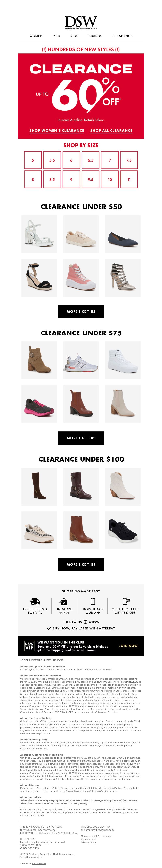Click the JOIN NOW VIP link
Viewport: 162px width, 868px height.
click(128, 646)
